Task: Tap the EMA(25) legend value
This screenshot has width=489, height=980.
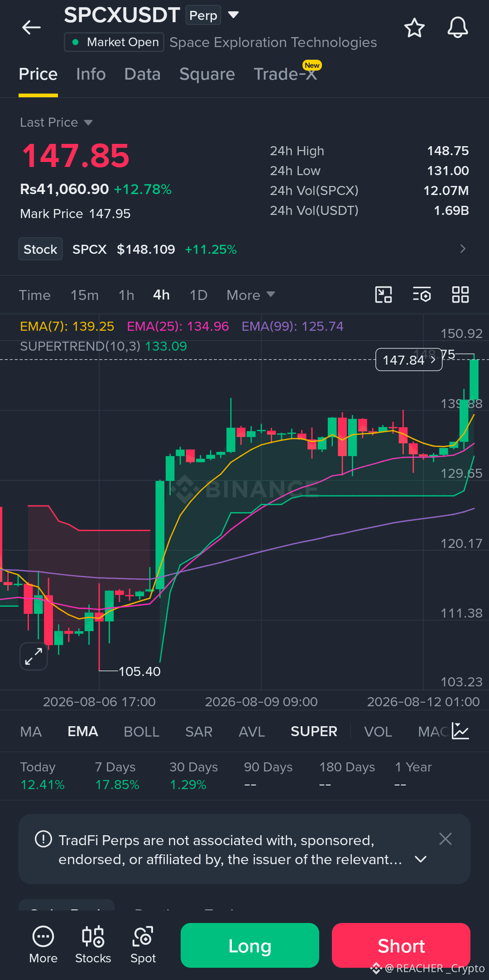Action: coord(178,326)
